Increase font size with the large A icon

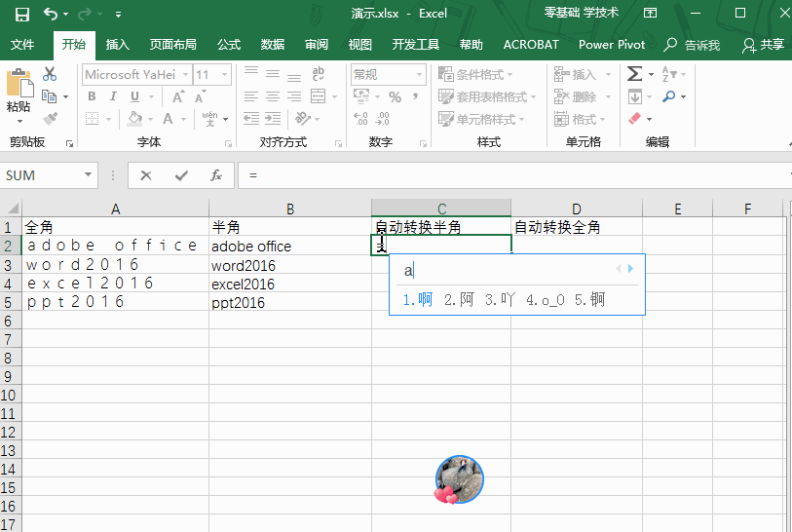[178, 96]
